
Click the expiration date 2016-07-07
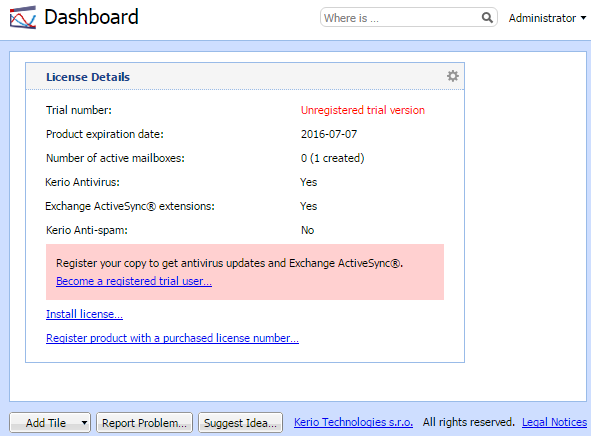(329, 134)
